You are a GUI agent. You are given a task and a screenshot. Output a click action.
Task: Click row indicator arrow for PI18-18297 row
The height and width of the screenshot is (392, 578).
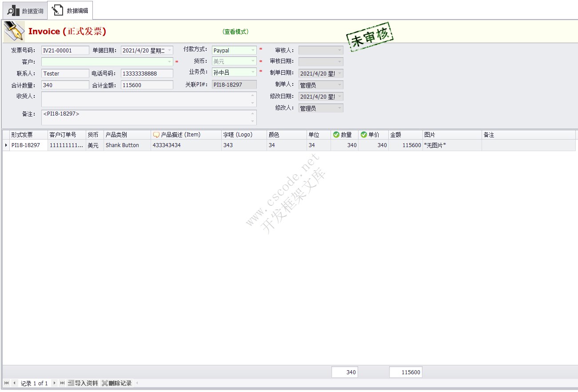coord(6,145)
